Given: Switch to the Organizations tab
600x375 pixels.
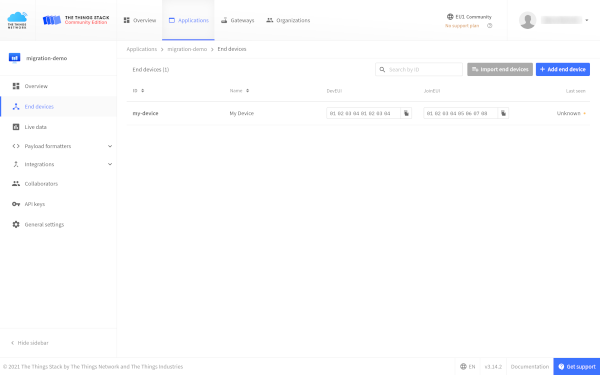Looking at the screenshot, I should click(x=288, y=20).
